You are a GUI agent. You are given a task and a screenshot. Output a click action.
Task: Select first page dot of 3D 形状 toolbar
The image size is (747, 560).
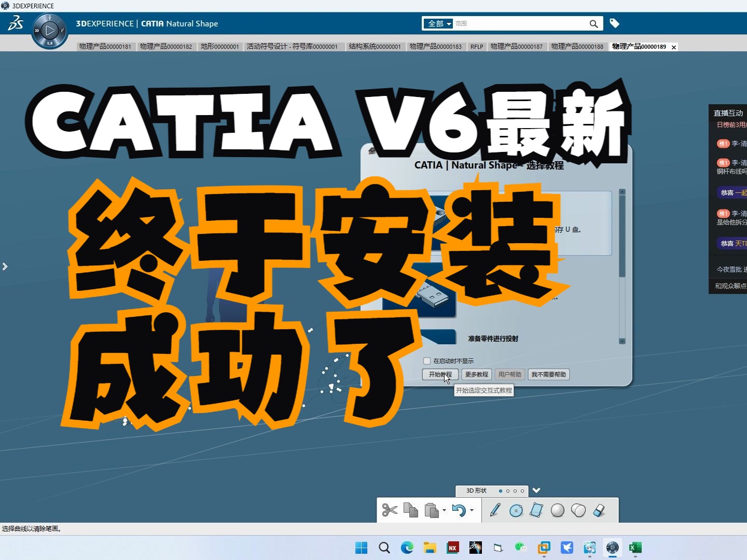[501, 491]
